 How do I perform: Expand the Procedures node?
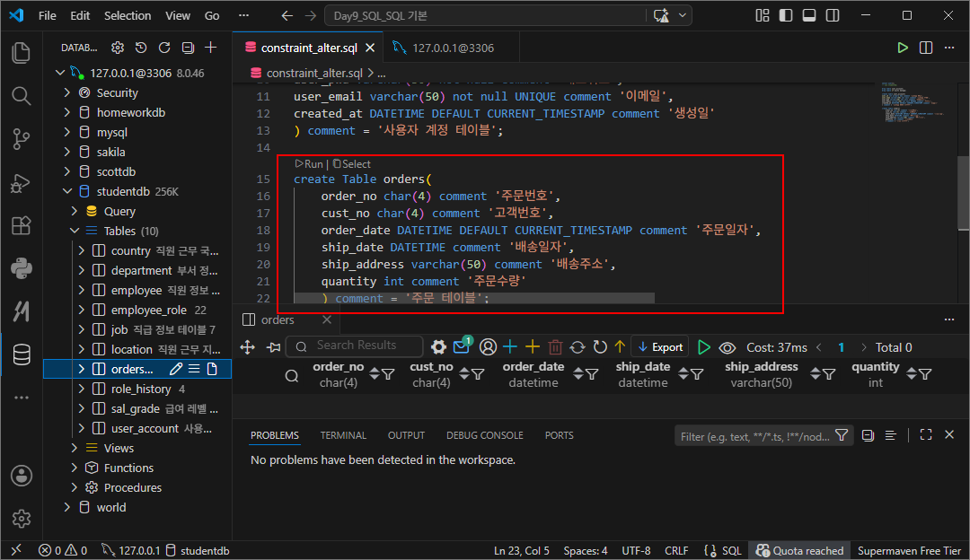pyautogui.click(x=75, y=487)
